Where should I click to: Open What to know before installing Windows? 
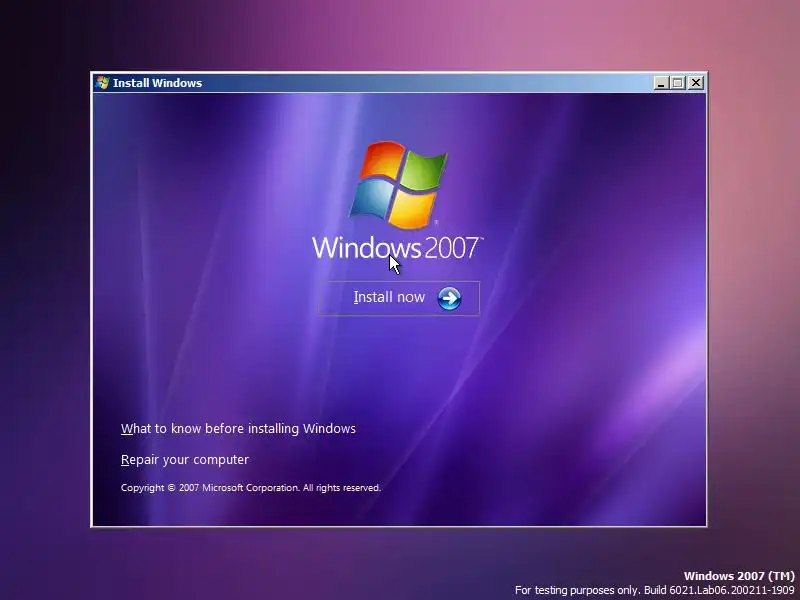[238, 429]
